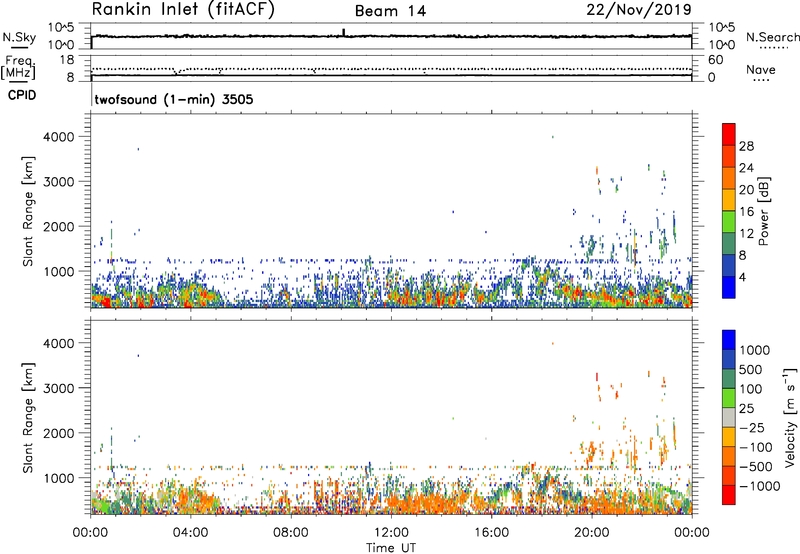Click the noise spike near 10:00 in the N.Sky trace
Image resolution: width=800 pixels, height=554 pixels.
pos(343,32)
